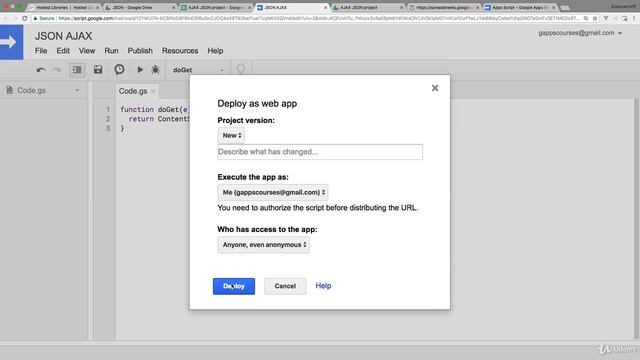Viewport: 640px width, 360px height.
Task: Click the browser address bar URL
Action: tap(318, 18)
